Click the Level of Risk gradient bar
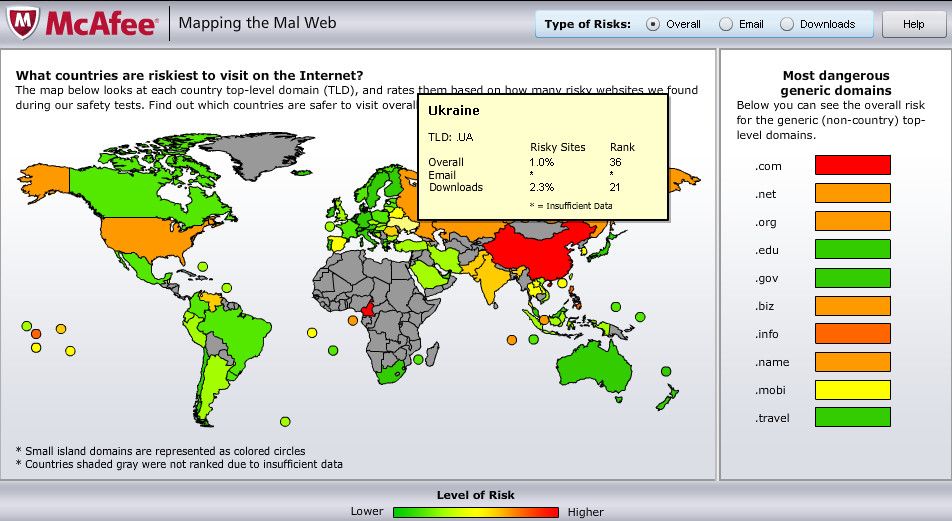The height and width of the screenshot is (521, 952). tap(475, 512)
